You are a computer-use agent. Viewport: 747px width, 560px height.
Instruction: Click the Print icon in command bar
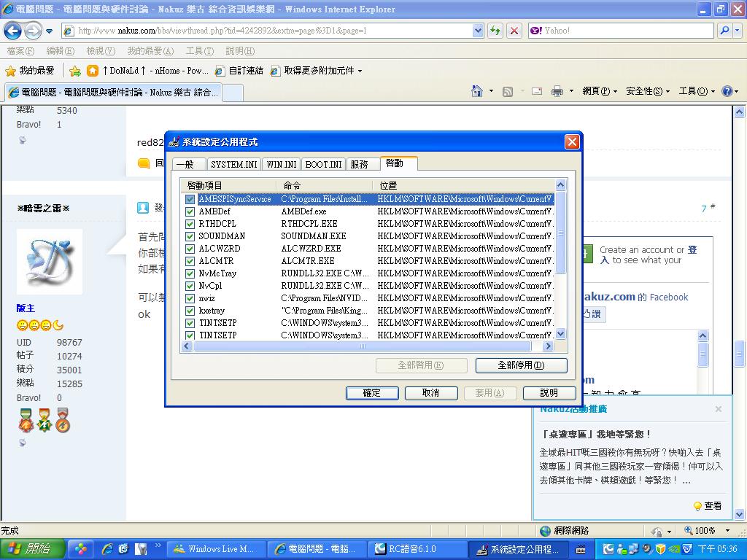click(557, 91)
